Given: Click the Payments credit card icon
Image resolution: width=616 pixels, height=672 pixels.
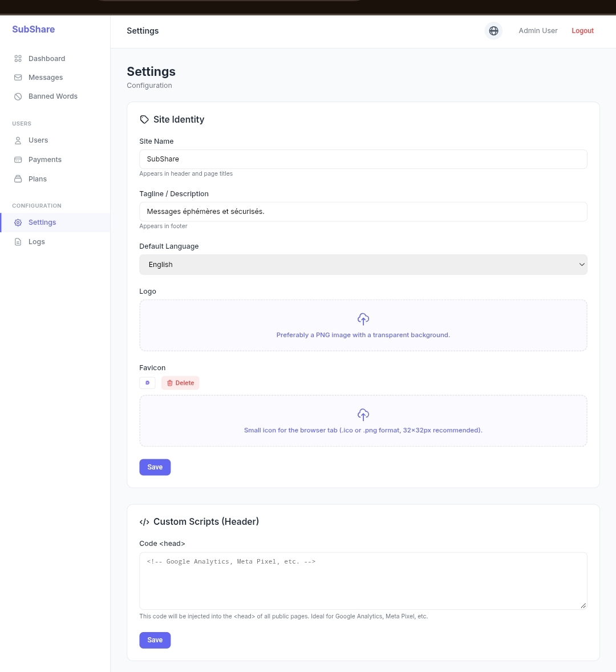Looking at the screenshot, I should [18, 160].
